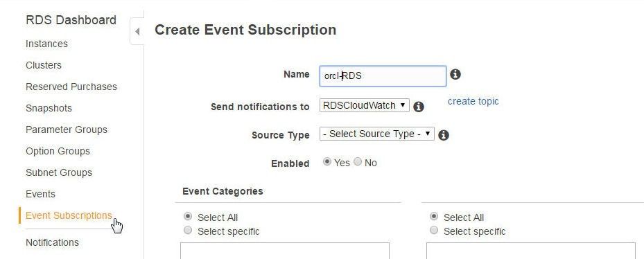Open the Select Source Type dropdown

(376, 134)
